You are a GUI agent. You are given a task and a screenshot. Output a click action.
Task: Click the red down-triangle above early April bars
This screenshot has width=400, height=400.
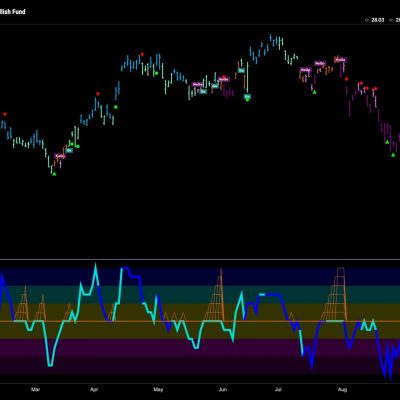coord(98,94)
